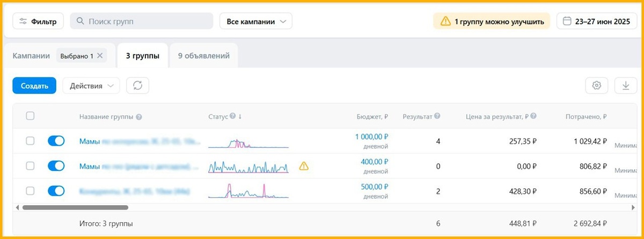Remove the Выбрано 1 selection with X

(x=100, y=56)
